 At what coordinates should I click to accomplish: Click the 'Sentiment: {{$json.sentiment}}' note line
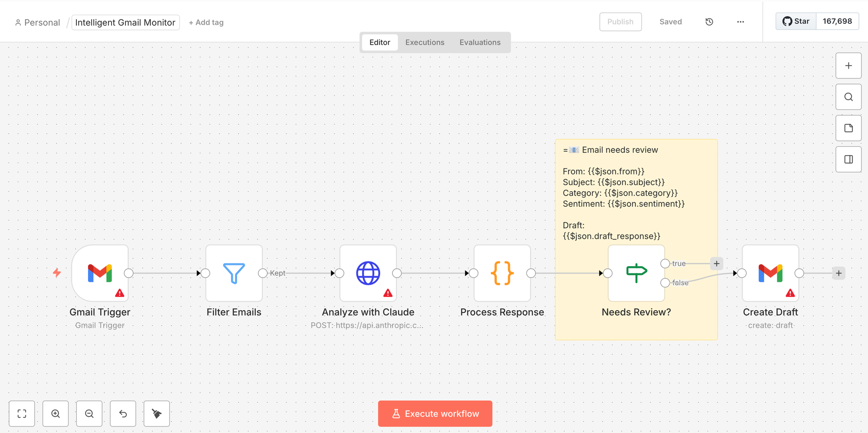[624, 204]
